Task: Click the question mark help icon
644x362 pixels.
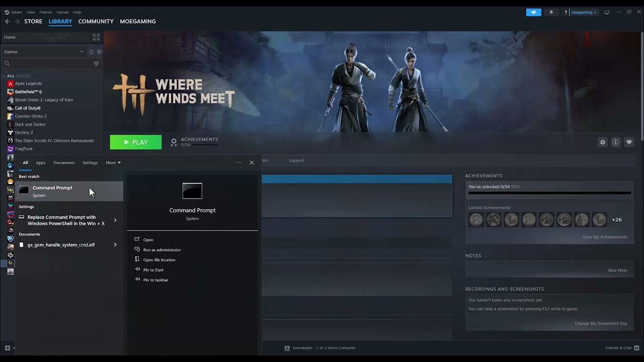Action: pyautogui.click(x=566, y=12)
